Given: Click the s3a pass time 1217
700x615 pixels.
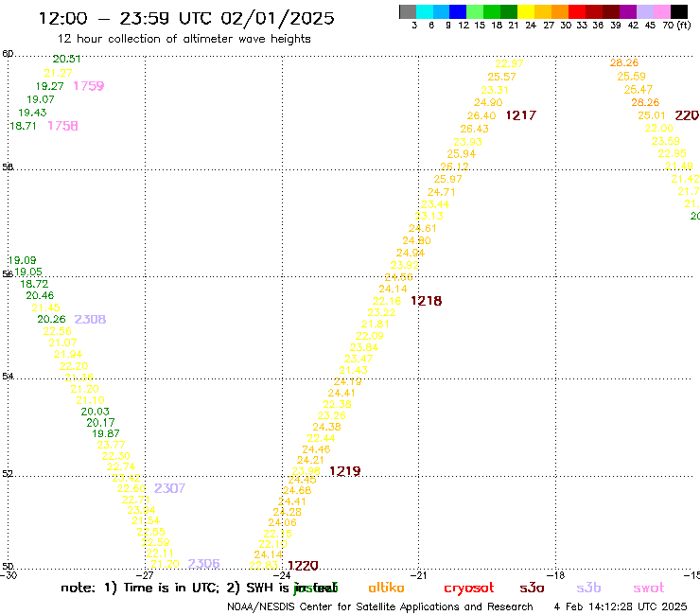Looking at the screenshot, I should click(520, 115).
